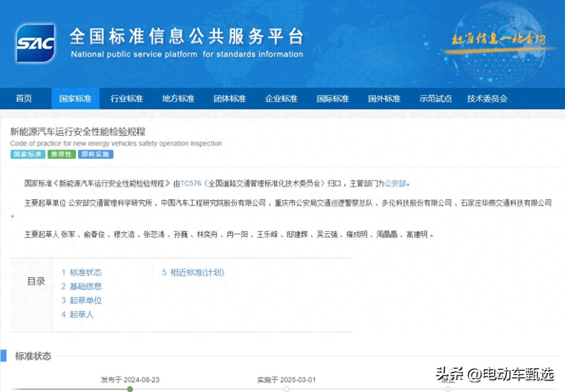565x392 pixels.
Task: Click the 发布于 2024-08-23 timeline marker
Action: click(130, 389)
